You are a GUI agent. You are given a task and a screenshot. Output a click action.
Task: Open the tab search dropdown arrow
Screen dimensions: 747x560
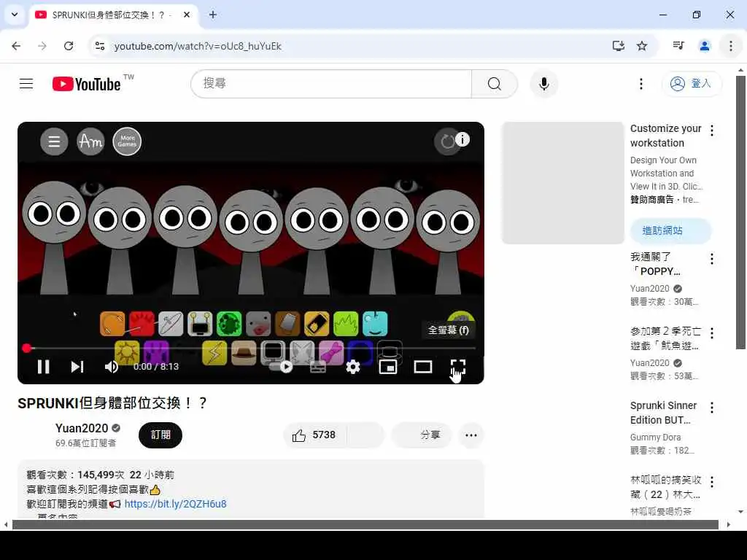(x=15, y=15)
